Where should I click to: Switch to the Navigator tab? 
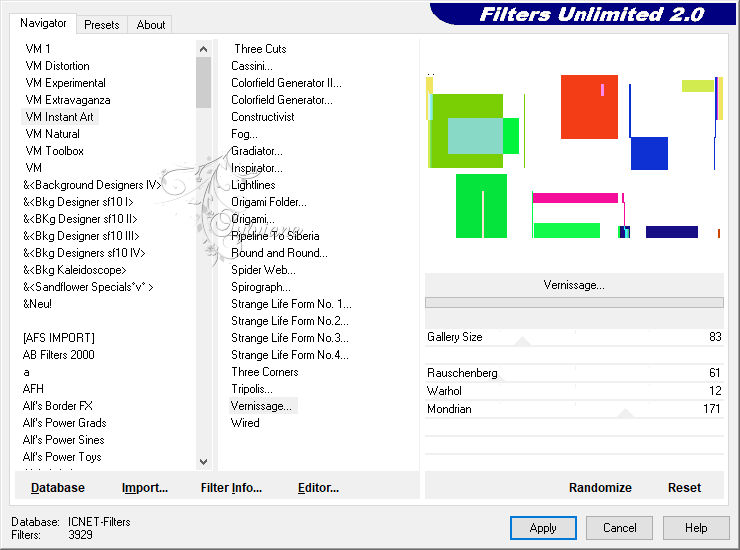tap(43, 23)
